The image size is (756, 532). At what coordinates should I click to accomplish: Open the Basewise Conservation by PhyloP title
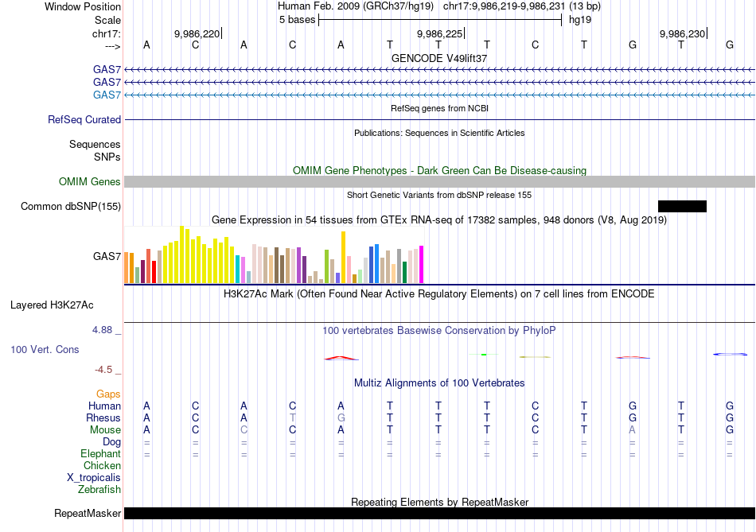[x=439, y=330]
